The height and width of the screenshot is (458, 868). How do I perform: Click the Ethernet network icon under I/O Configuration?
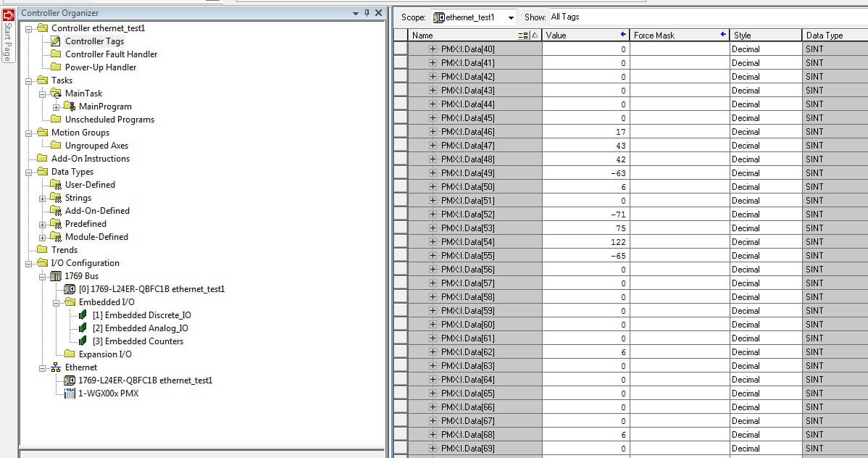[56, 367]
